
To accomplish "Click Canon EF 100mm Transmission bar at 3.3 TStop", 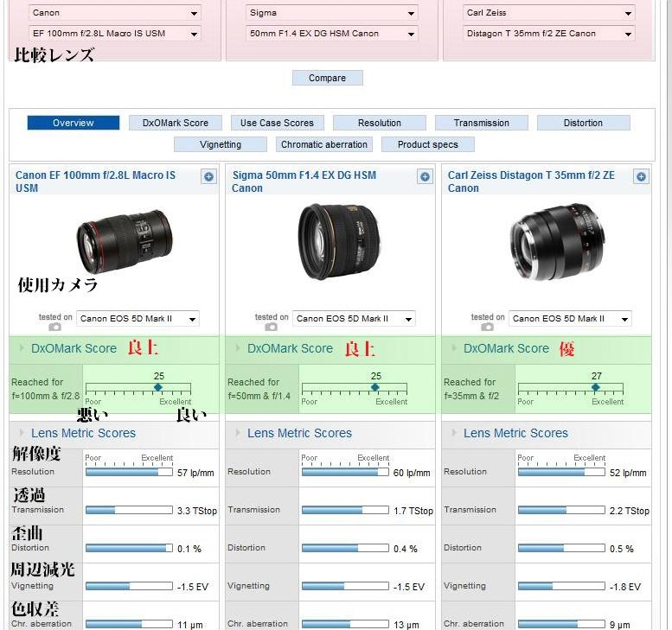I will pyautogui.click(x=129, y=510).
